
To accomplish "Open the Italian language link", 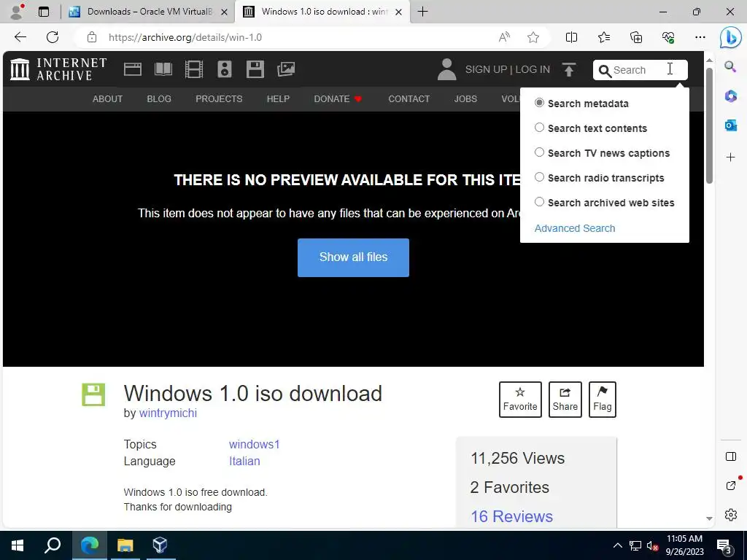I will click(x=244, y=462).
